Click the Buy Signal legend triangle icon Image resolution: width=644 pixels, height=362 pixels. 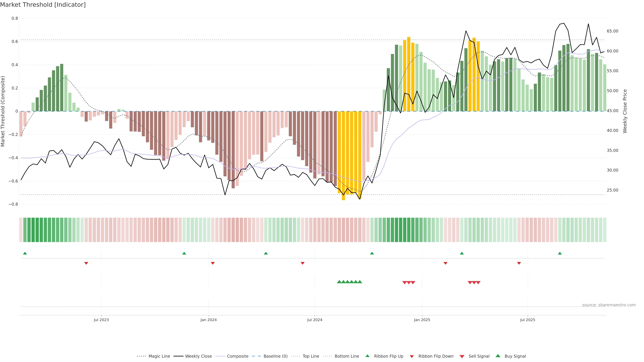coord(498,356)
